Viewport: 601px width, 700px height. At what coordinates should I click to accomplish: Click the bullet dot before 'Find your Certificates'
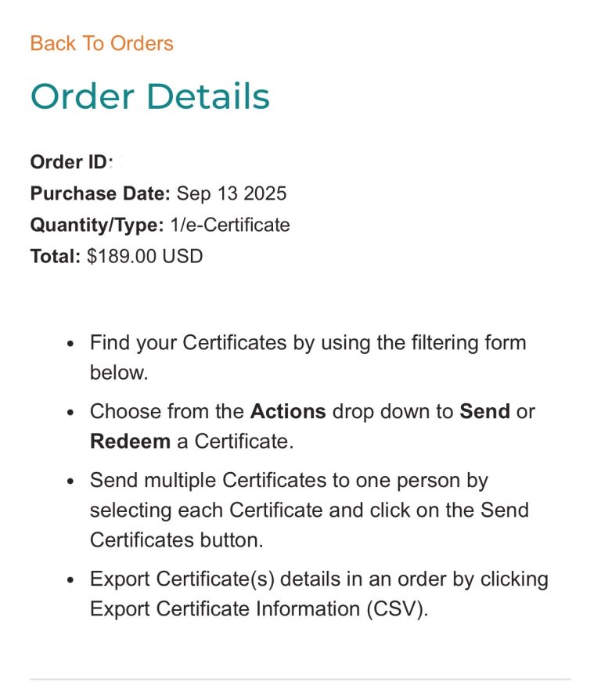point(71,344)
